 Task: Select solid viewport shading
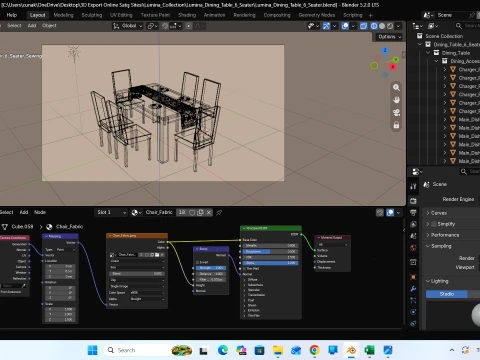(382, 26)
